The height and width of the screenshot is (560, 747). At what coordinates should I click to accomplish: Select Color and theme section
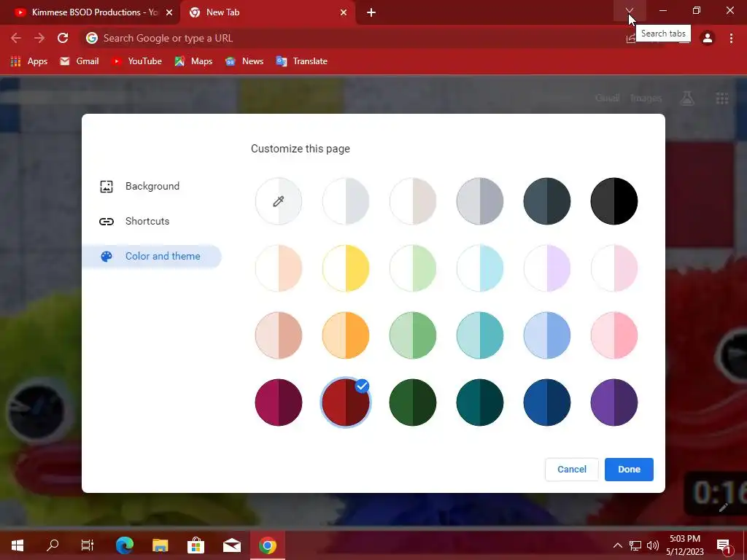152,256
